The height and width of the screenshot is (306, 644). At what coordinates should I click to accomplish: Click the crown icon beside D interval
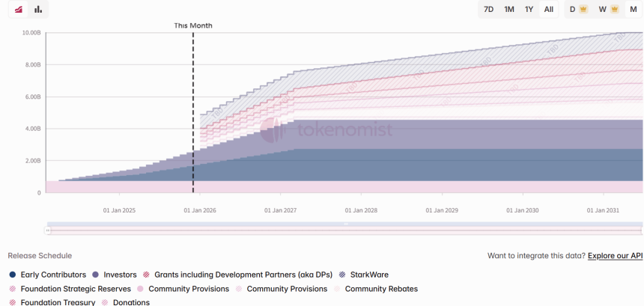(x=583, y=10)
